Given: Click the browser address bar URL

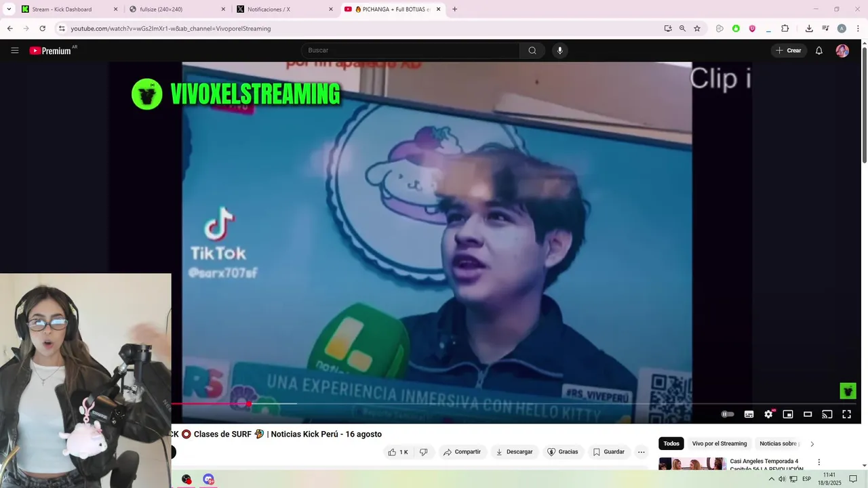Looking at the screenshot, I should click(x=171, y=28).
